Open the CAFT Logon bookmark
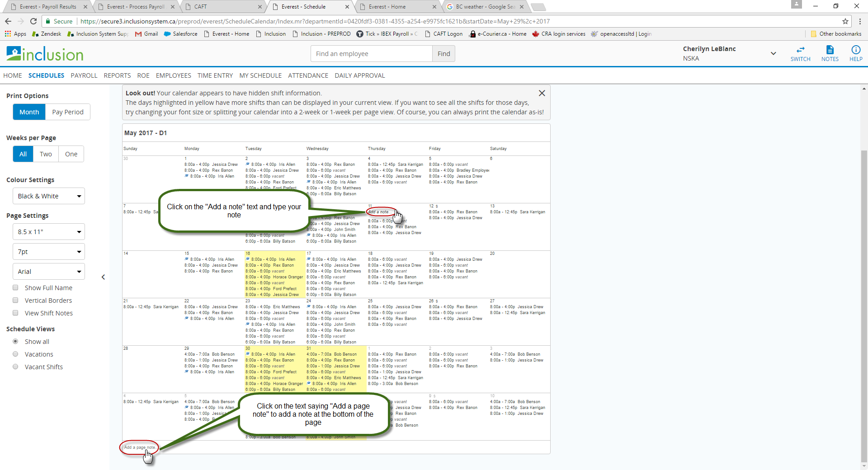 pos(443,34)
